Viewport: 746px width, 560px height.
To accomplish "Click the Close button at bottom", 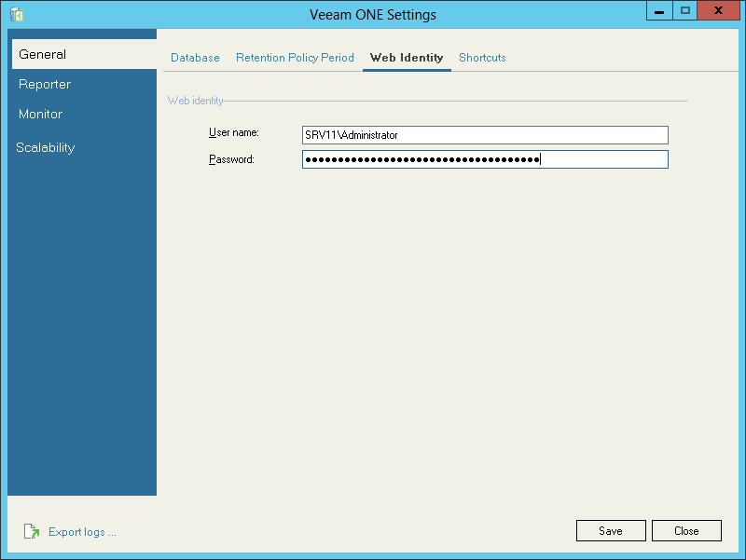I will (x=686, y=530).
